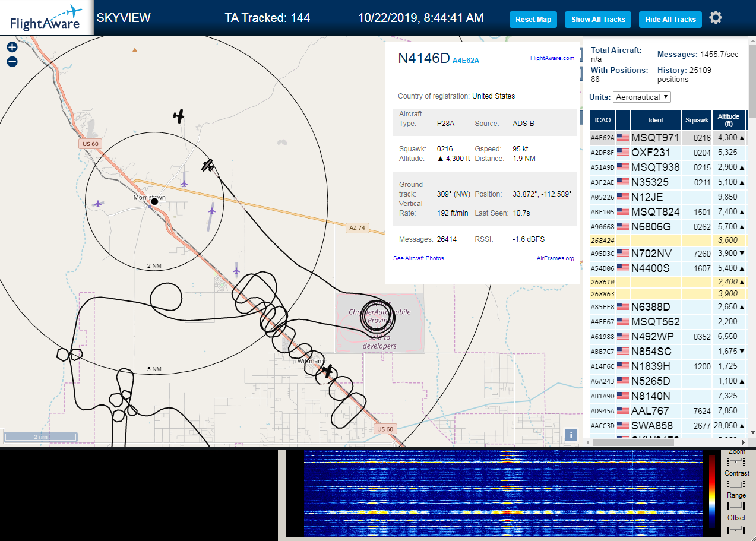
Task: Click the US flag in N35325 row
Action: click(x=623, y=182)
